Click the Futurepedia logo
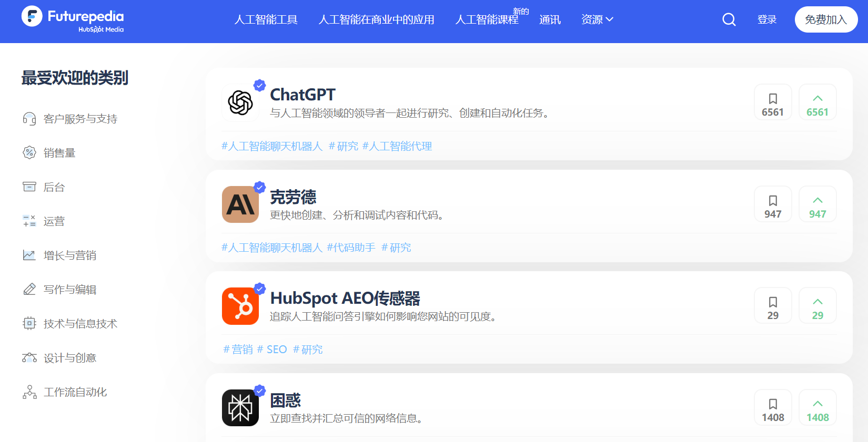This screenshot has height=442, width=868. point(73,19)
